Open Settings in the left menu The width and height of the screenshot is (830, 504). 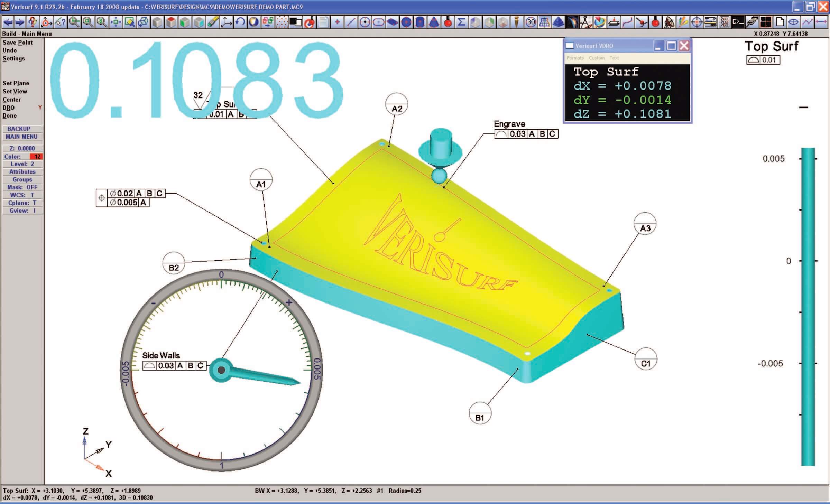click(14, 58)
